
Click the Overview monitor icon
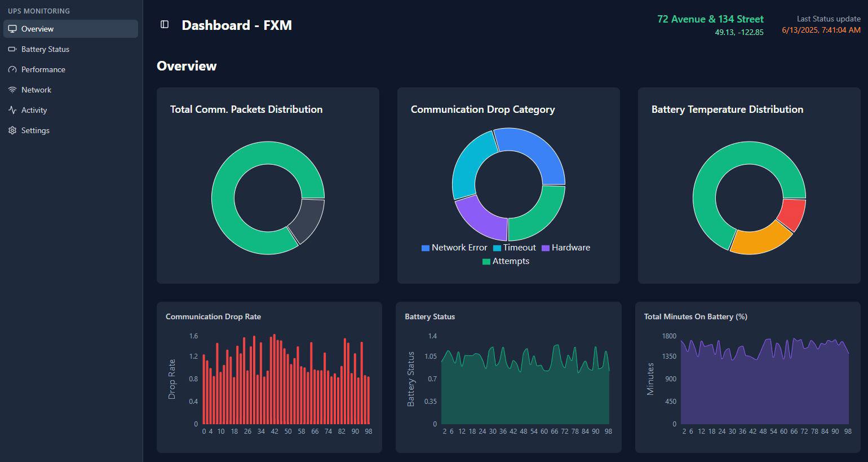tap(12, 29)
